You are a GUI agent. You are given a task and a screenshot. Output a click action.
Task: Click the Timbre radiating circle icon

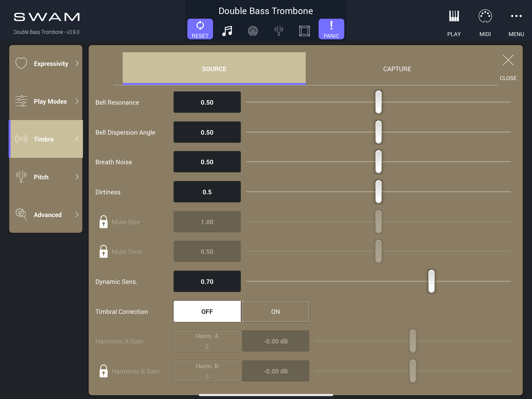(21, 139)
